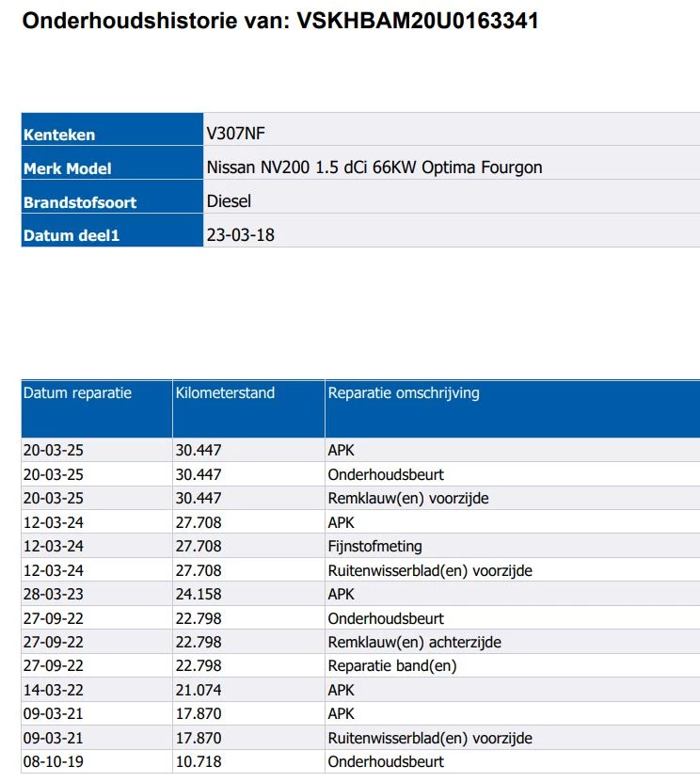This screenshot has height=782, width=700.
Task: Click the Datum reparatie column header
Action: [78, 393]
